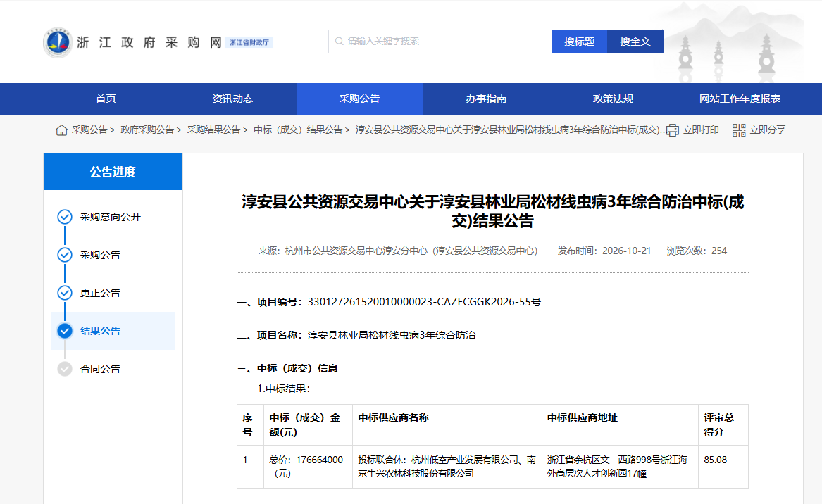Open the 办事指南 navigation tab
This screenshot has width=822, height=504.
[x=487, y=99]
